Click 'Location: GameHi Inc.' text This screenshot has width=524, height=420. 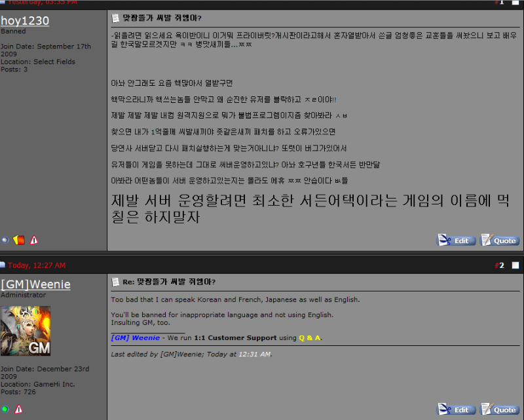(38, 384)
